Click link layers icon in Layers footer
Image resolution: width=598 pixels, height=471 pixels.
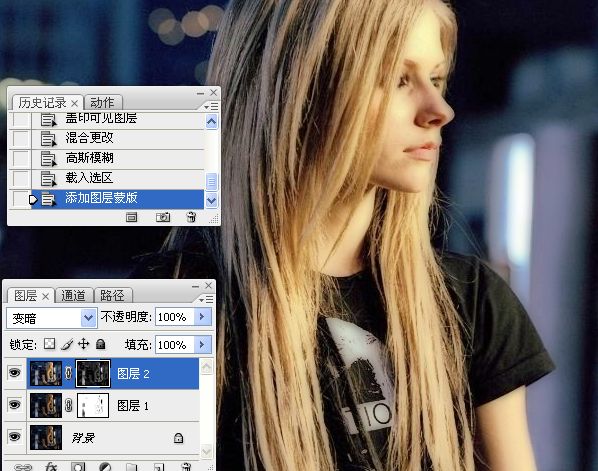pos(23,467)
